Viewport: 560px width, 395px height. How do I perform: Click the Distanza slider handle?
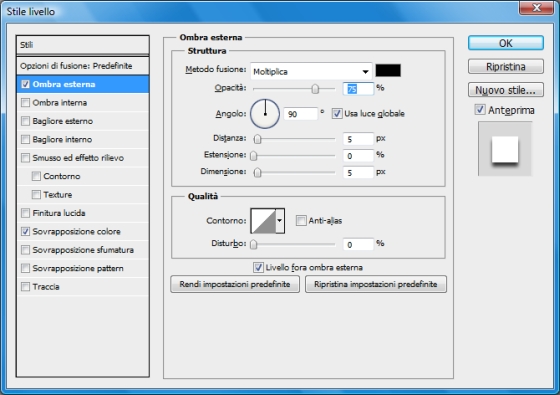coord(258,139)
